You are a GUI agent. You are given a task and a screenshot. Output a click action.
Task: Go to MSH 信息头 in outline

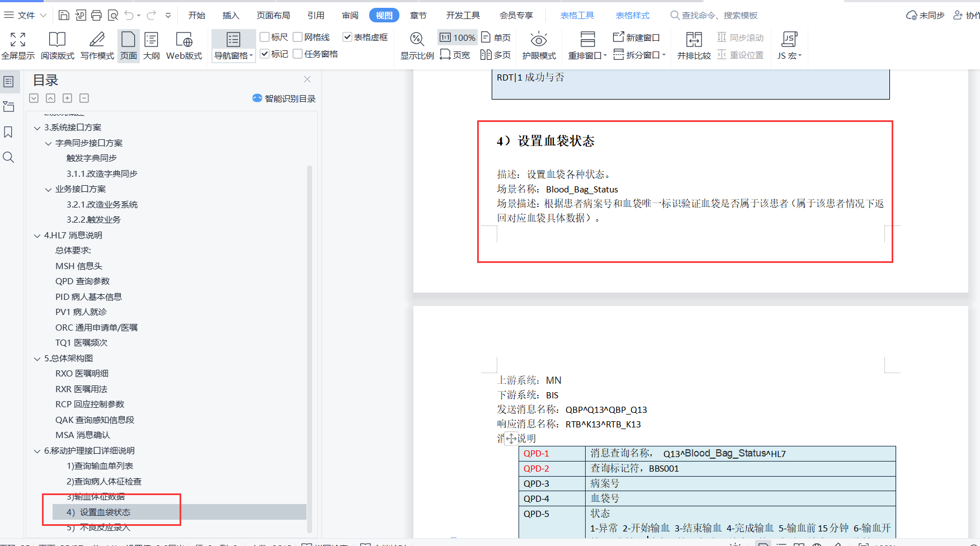79,266
